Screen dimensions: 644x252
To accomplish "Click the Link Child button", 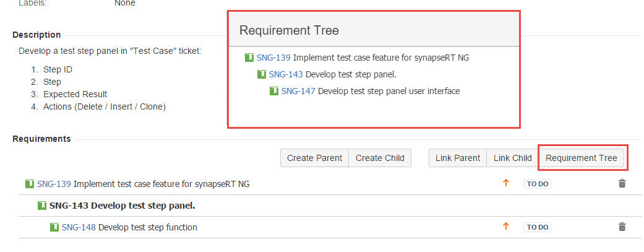I will pyautogui.click(x=512, y=158).
